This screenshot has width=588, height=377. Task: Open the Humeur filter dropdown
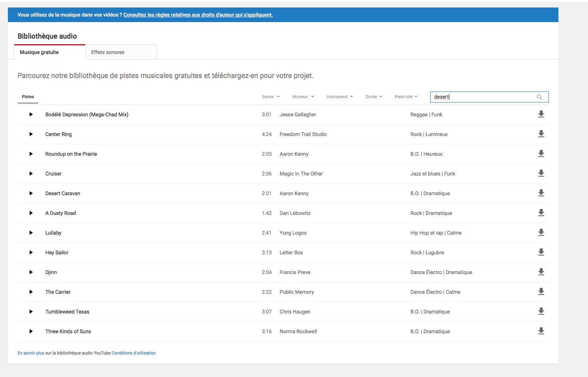click(x=303, y=97)
